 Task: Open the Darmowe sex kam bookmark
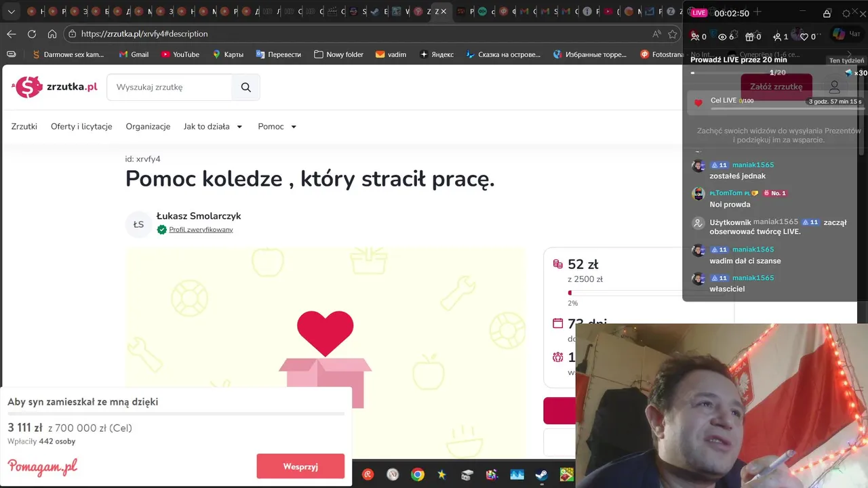pyautogui.click(x=68, y=54)
